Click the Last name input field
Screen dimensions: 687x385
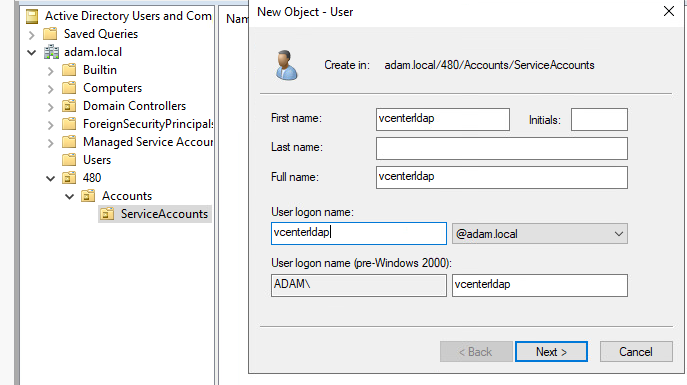502,148
